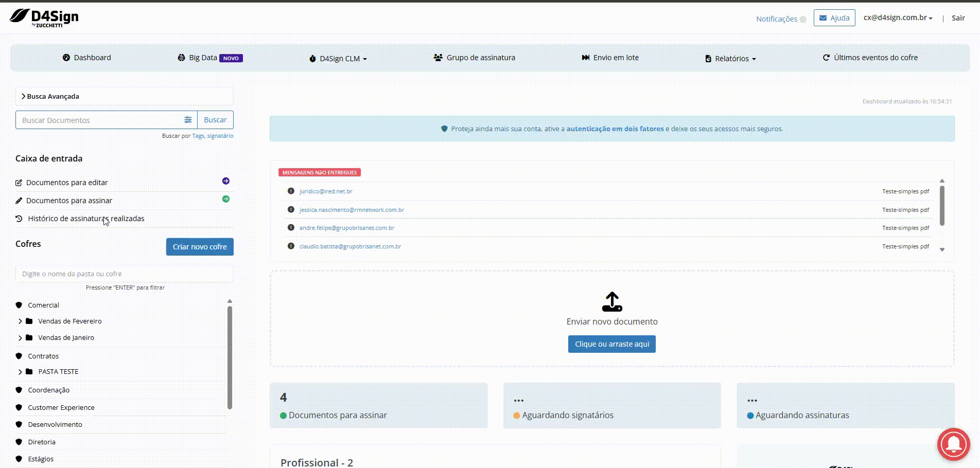Expand the D4Sign CLM dropdown

pos(338,59)
